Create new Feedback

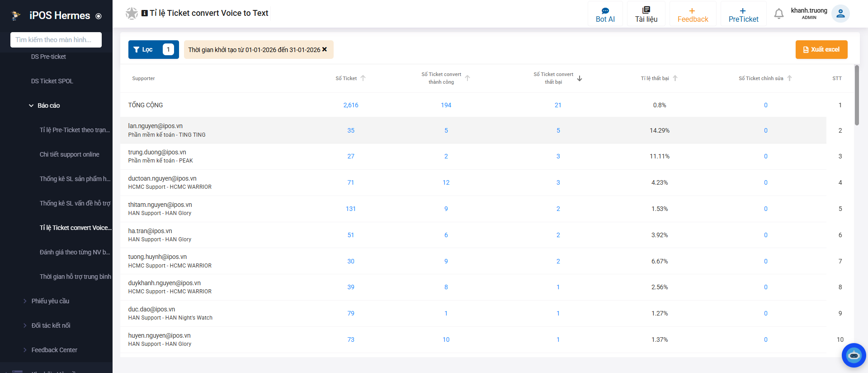pyautogui.click(x=693, y=14)
